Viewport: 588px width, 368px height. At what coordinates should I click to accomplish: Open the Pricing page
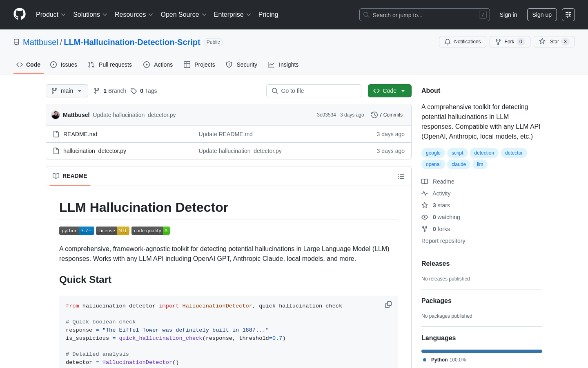[268, 15]
